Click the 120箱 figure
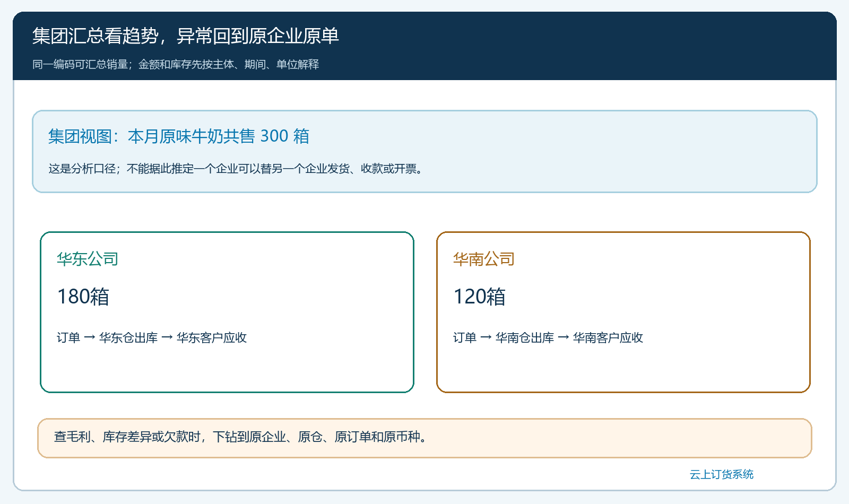Viewport: 849px width, 504px height. [479, 297]
